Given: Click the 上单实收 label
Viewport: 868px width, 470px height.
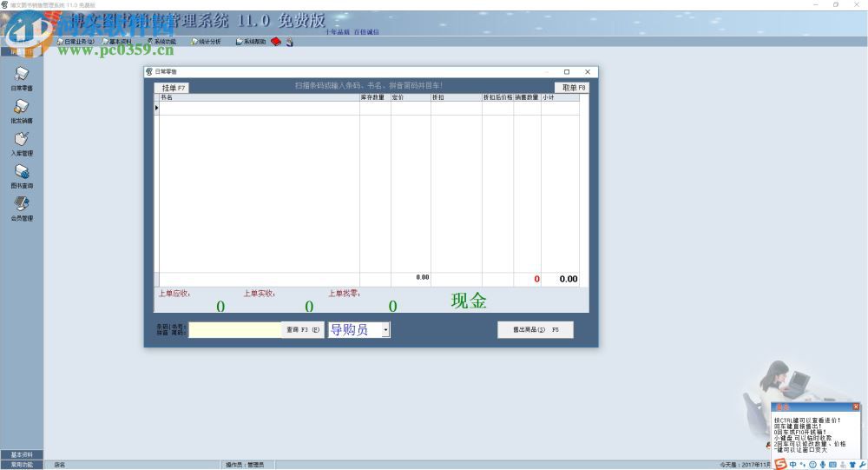Looking at the screenshot, I should pyautogui.click(x=259, y=293).
